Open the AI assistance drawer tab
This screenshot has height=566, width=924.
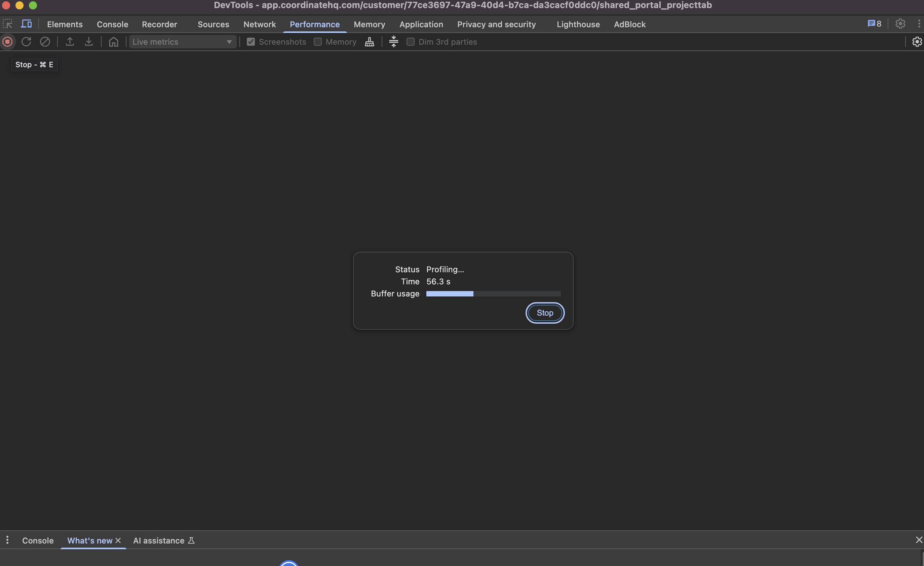pyautogui.click(x=159, y=540)
